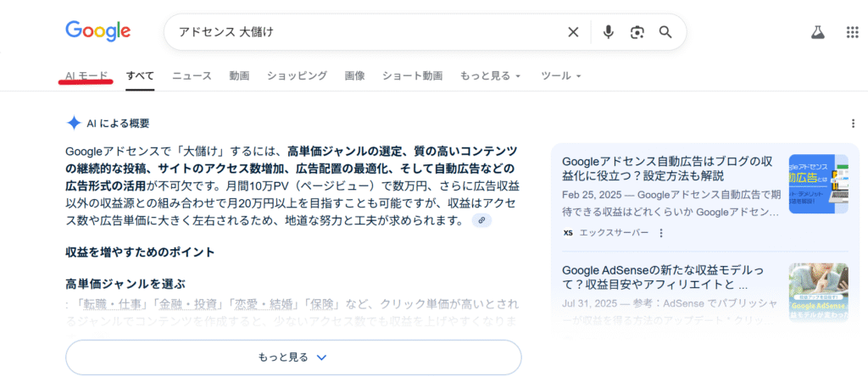Viewport: 868px width, 382px height.
Task: Open Google Lens image search
Action: pos(637,32)
